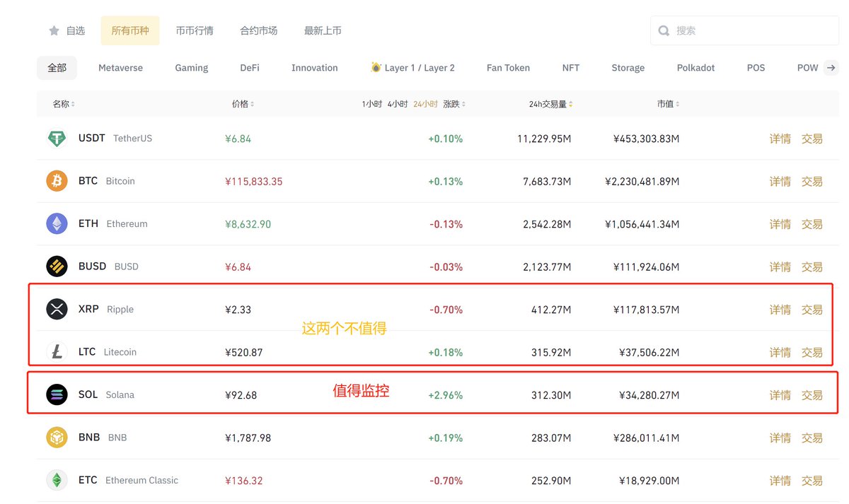Sort the table by 市值 column
The image size is (849, 504).
click(668, 104)
